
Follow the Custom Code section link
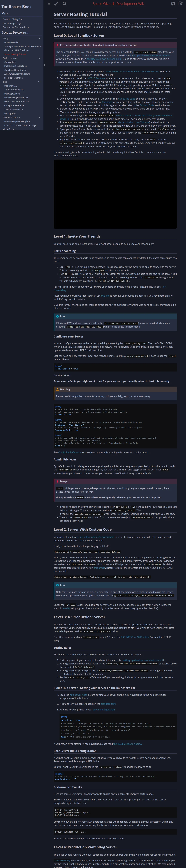[x=147, y=105]
